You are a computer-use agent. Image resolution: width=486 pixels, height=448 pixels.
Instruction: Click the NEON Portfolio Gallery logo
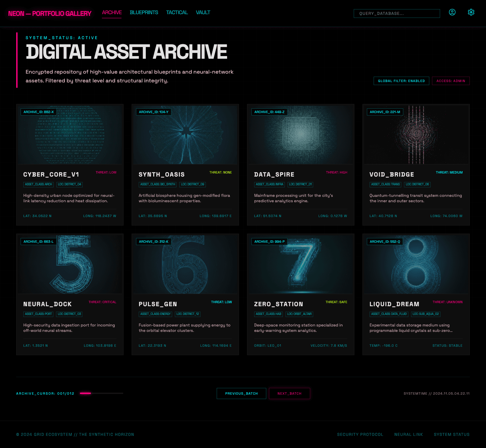coord(50,14)
